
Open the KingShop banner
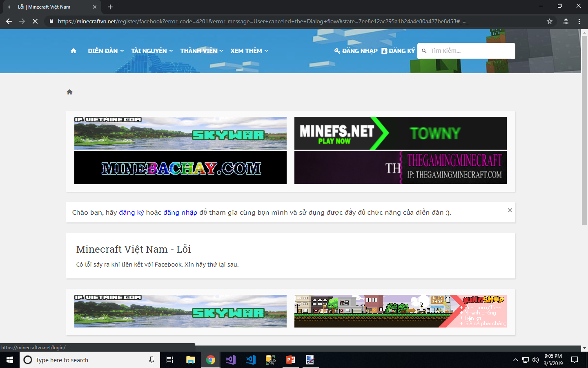(x=401, y=311)
